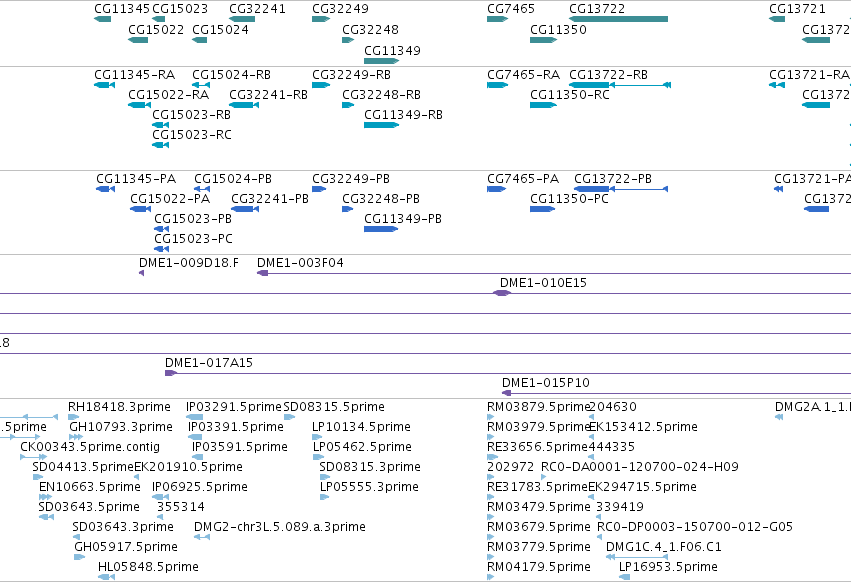Image resolution: width=851 pixels, height=582 pixels.
Task: Click EST GH05917.5prime label
Action: [126, 547]
